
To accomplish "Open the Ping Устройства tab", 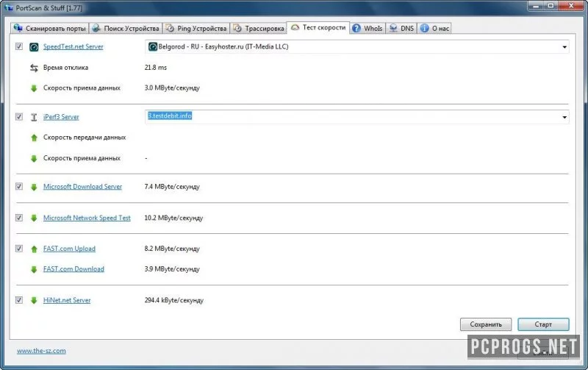I will pos(196,29).
